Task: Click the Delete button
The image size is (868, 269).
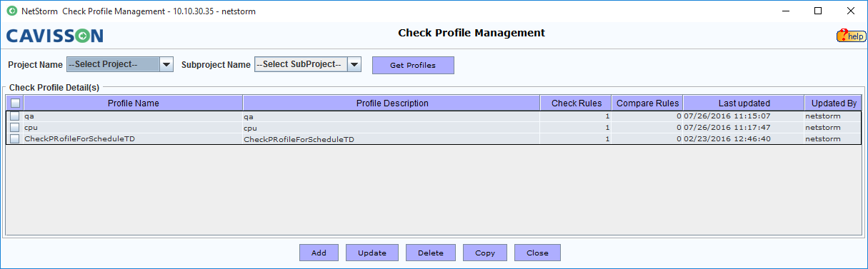Action: (x=431, y=253)
